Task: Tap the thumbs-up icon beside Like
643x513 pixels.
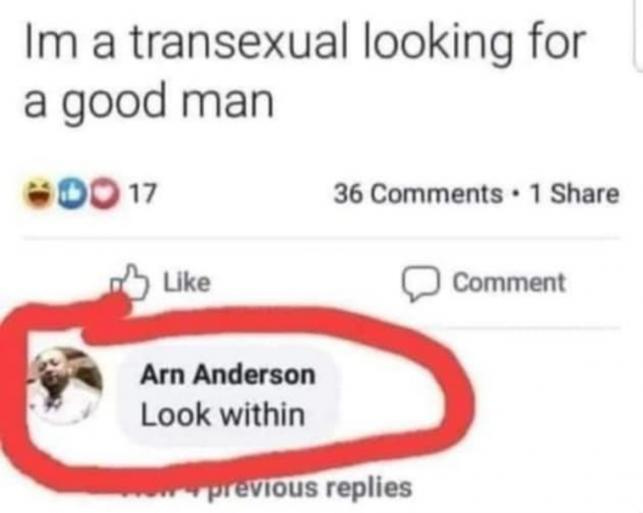Action: click(130, 282)
